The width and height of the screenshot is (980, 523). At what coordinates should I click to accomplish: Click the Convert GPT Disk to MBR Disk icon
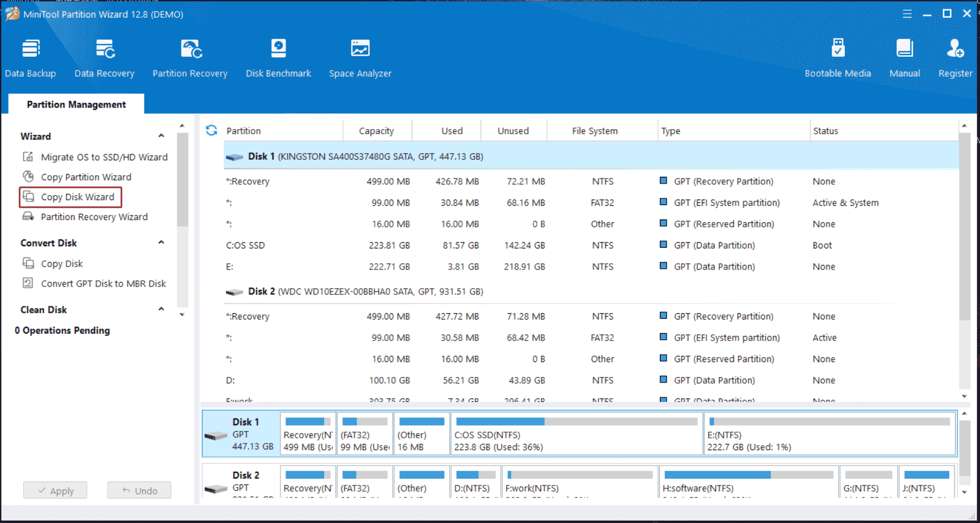point(28,283)
